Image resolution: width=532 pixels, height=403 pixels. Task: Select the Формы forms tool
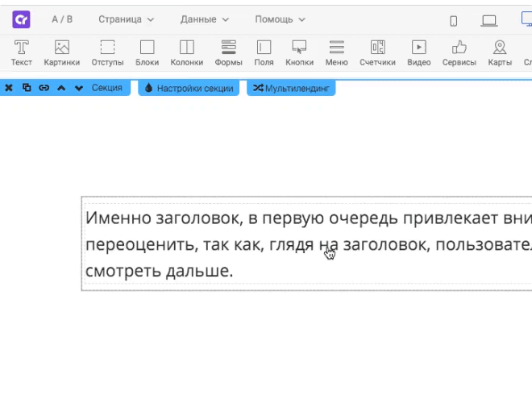pos(228,53)
